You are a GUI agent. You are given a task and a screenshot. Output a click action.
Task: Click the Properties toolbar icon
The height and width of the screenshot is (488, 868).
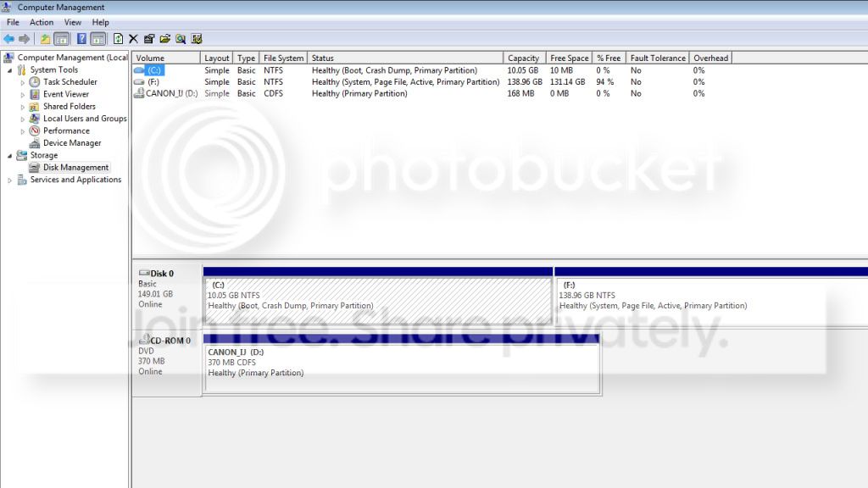tap(149, 39)
